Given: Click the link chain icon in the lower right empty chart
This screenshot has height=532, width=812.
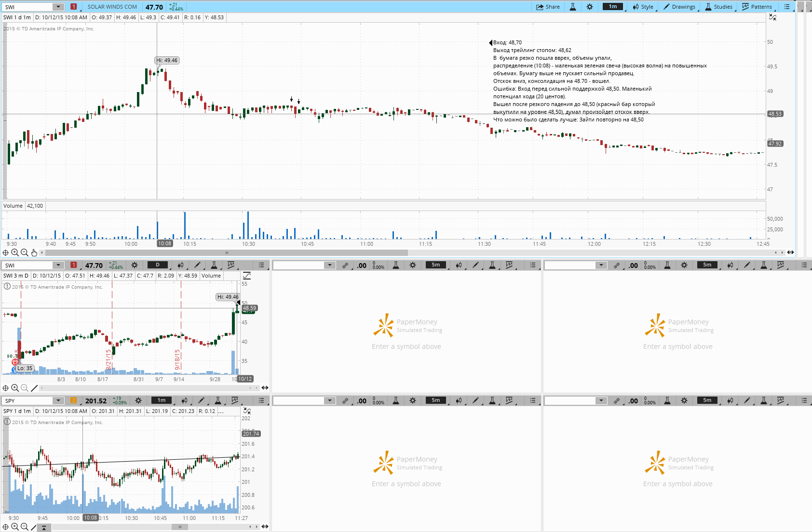Looking at the screenshot, I should tap(617, 400).
